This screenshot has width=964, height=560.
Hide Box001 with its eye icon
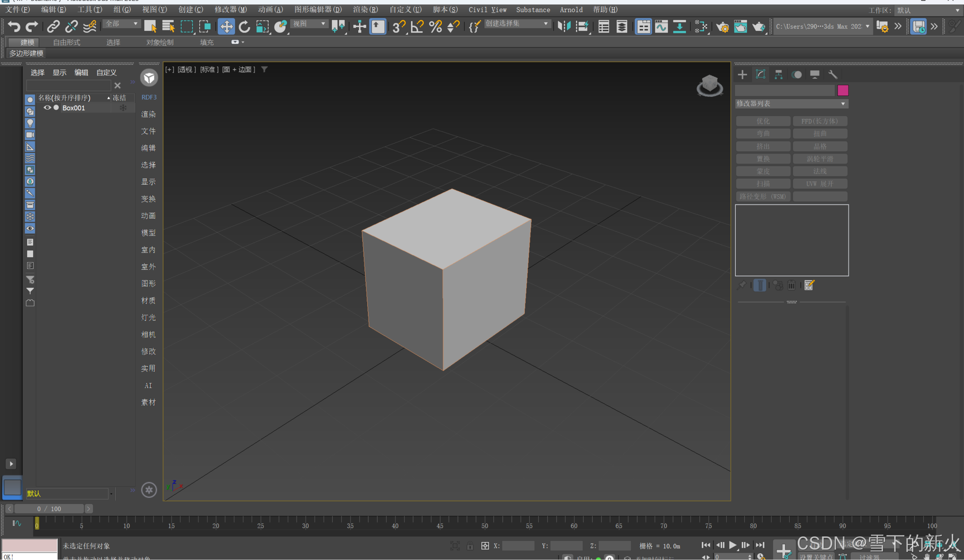tap(47, 108)
